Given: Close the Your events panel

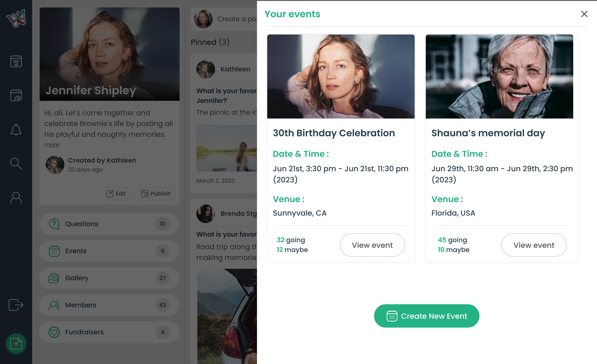Looking at the screenshot, I should (584, 14).
